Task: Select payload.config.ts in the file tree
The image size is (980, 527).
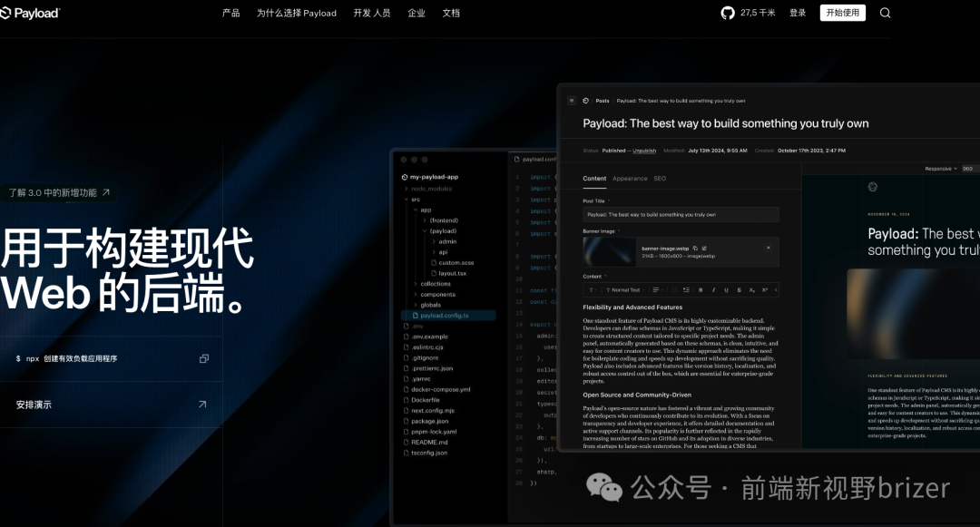Action: tap(448, 316)
